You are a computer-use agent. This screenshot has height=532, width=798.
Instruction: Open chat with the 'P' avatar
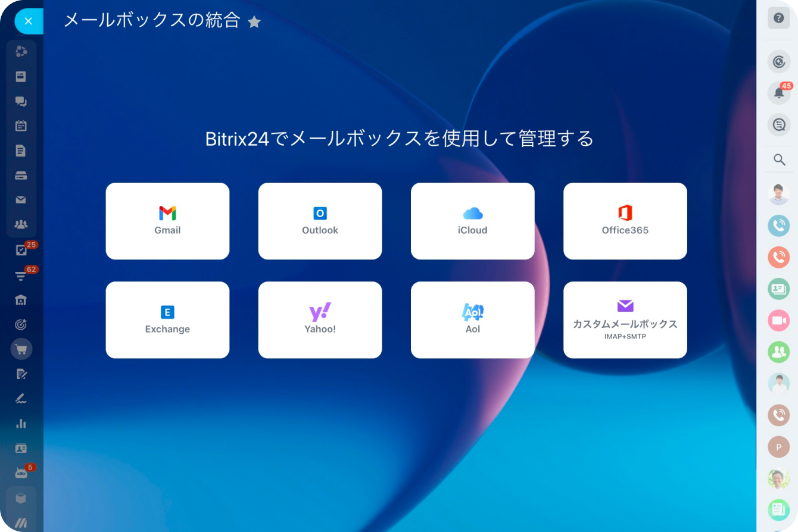pos(778,446)
